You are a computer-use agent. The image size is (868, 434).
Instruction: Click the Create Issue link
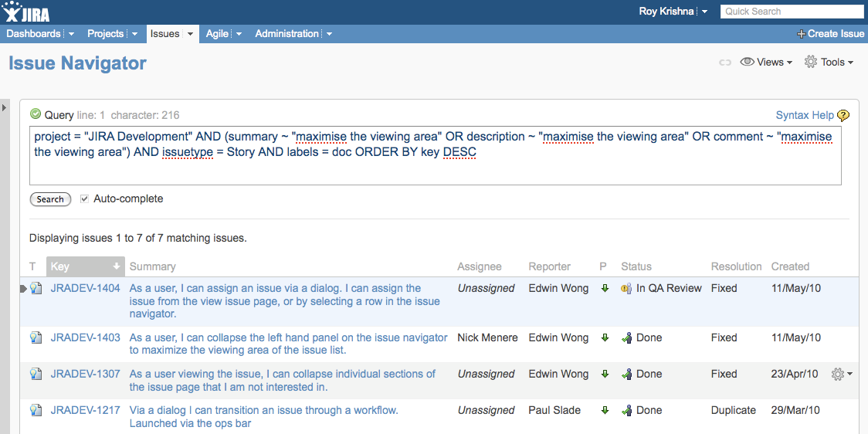[830, 34]
